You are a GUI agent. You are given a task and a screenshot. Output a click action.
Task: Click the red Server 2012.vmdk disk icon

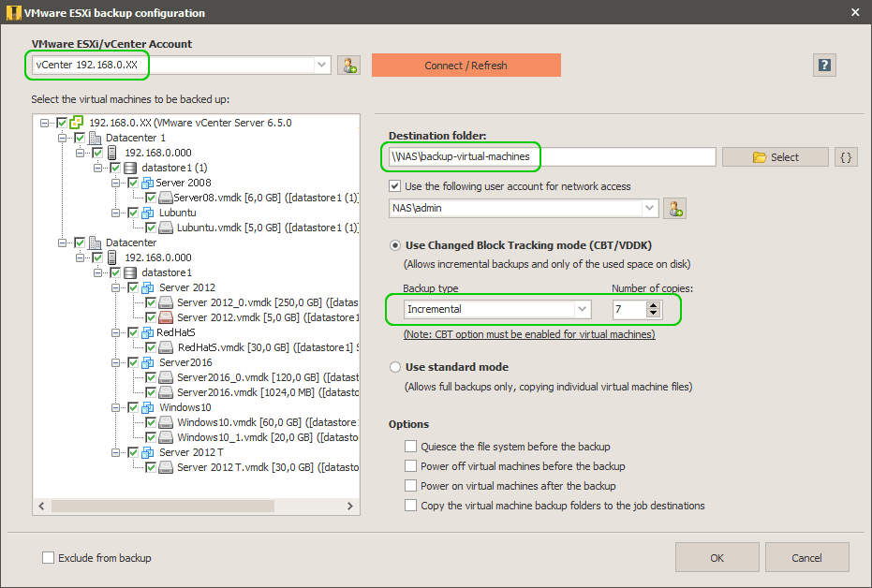[x=165, y=317]
